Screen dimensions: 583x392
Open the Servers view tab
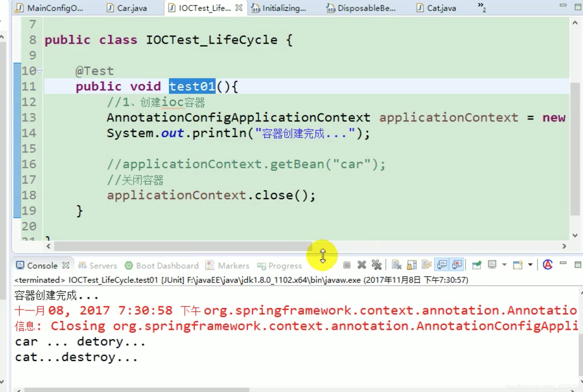[x=97, y=266]
